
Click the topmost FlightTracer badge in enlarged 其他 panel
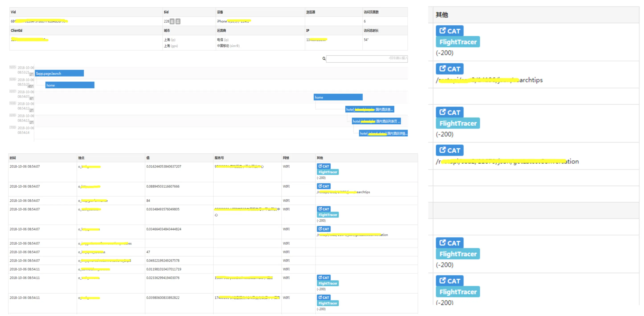point(457,42)
